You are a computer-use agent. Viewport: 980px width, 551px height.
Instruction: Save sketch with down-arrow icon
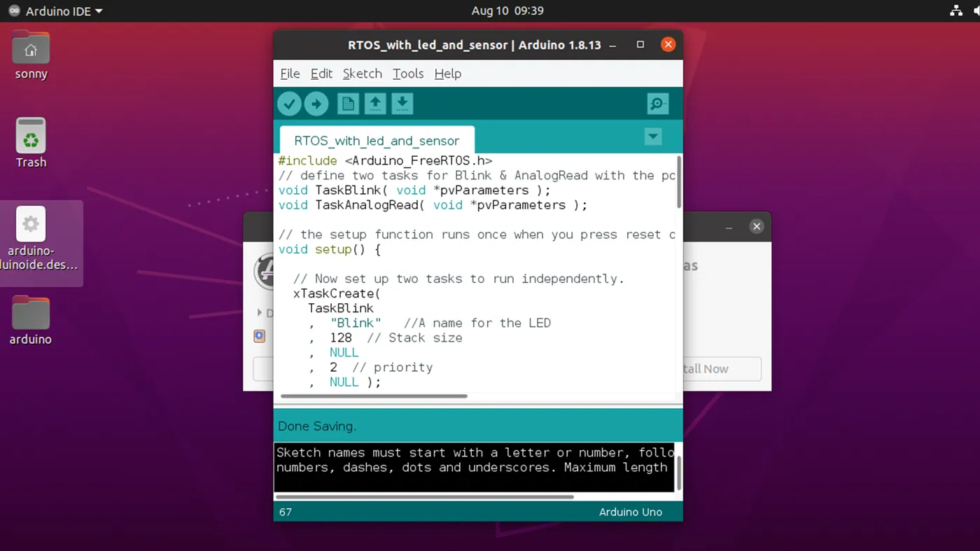tap(402, 104)
